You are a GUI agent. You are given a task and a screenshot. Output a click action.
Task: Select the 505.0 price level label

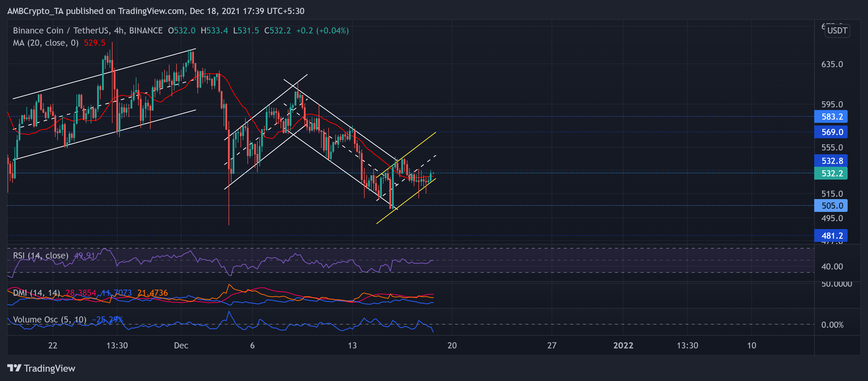pos(830,206)
